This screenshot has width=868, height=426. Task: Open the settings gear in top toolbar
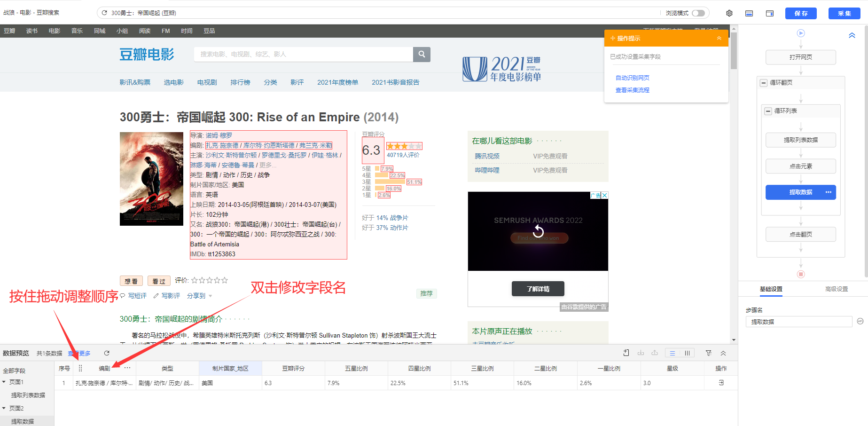point(729,13)
